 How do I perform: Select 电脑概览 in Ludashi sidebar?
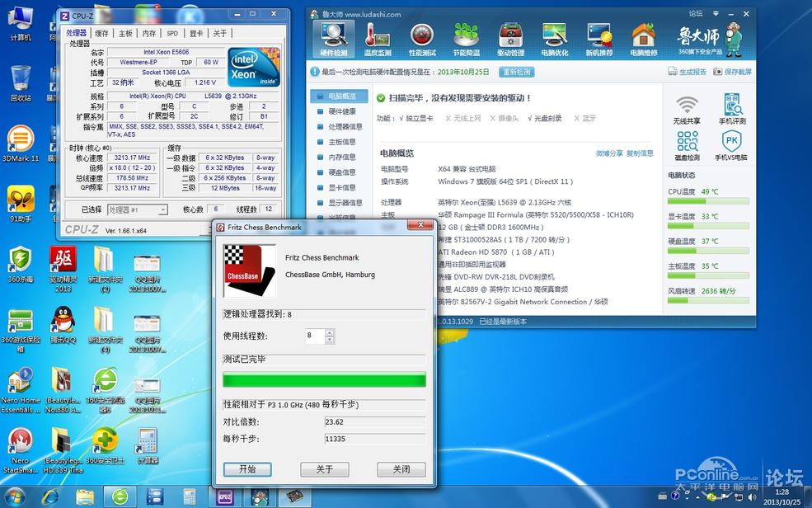[x=339, y=96]
